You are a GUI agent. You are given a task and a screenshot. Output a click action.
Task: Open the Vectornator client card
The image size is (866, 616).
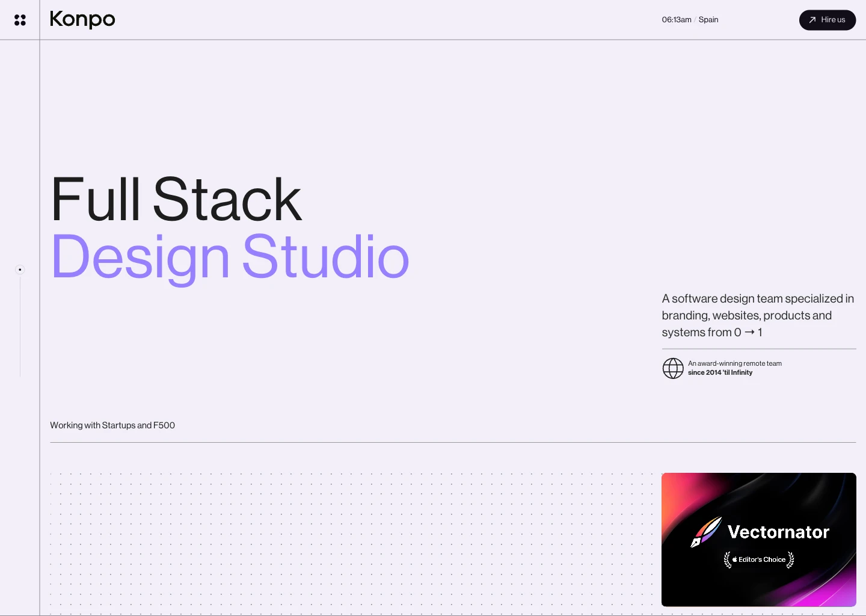tap(758, 540)
